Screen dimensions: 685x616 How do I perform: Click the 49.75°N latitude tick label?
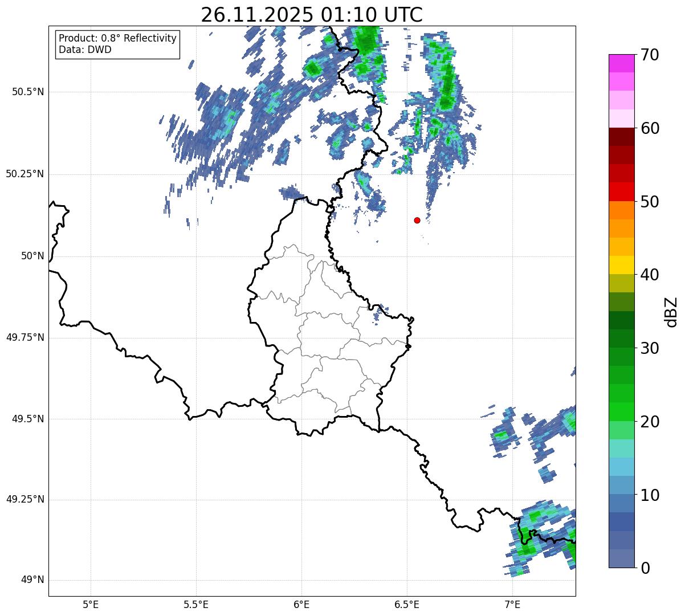click(25, 337)
